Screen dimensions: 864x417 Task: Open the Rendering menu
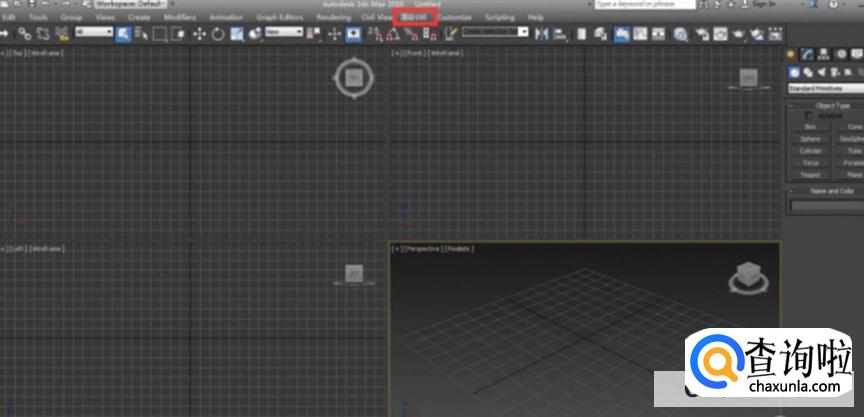click(x=333, y=18)
